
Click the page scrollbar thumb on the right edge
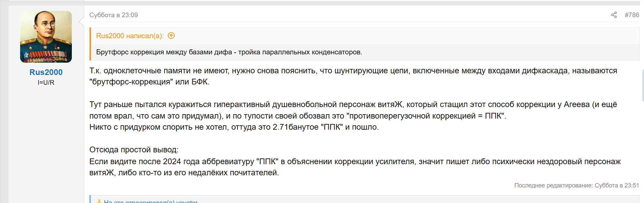[x=643, y=85]
